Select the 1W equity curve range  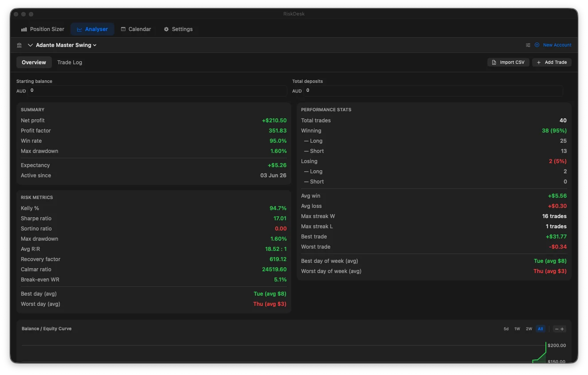(x=517, y=329)
